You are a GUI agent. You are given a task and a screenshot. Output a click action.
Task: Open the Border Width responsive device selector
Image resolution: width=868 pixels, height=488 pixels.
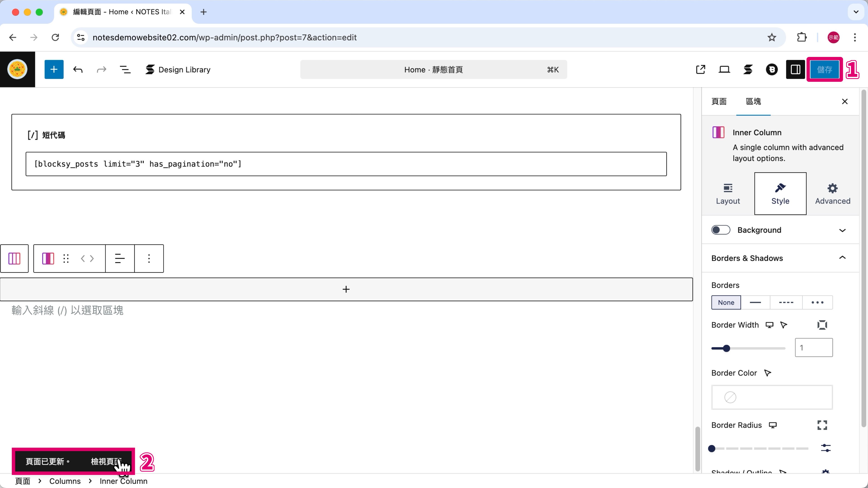point(769,325)
